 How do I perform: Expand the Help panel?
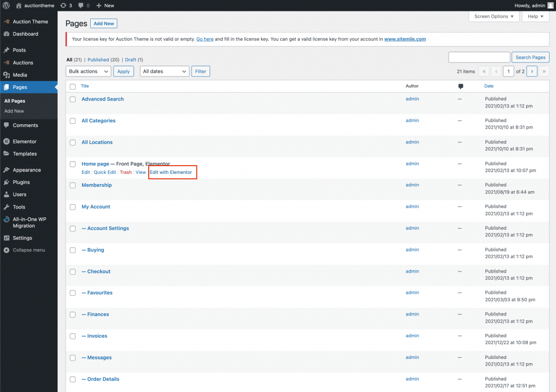pyautogui.click(x=535, y=16)
